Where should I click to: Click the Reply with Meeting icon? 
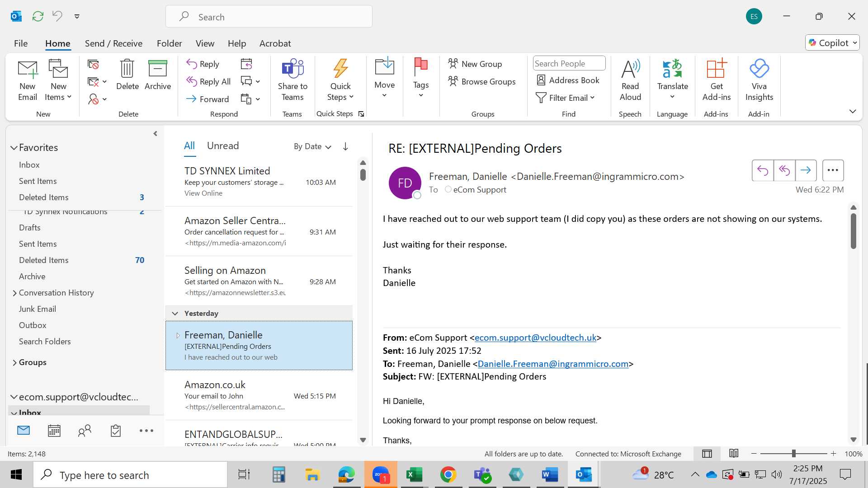(x=246, y=64)
